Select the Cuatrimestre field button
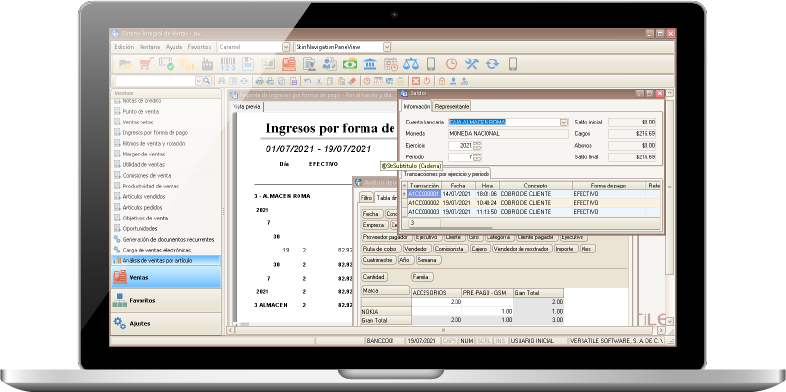The height and width of the screenshot is (392, 786). [x=378, y=260]
